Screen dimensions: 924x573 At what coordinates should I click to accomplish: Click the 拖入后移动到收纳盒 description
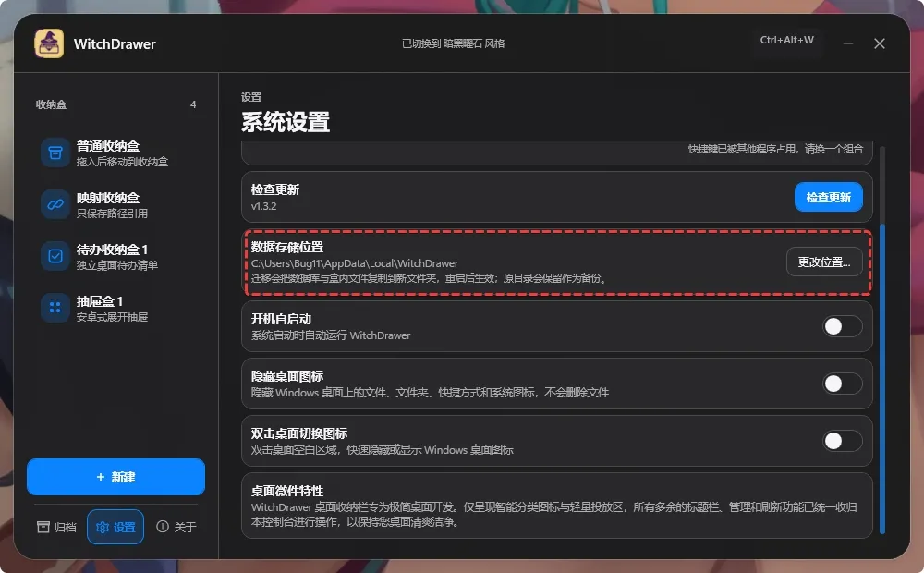pos(122,162)
